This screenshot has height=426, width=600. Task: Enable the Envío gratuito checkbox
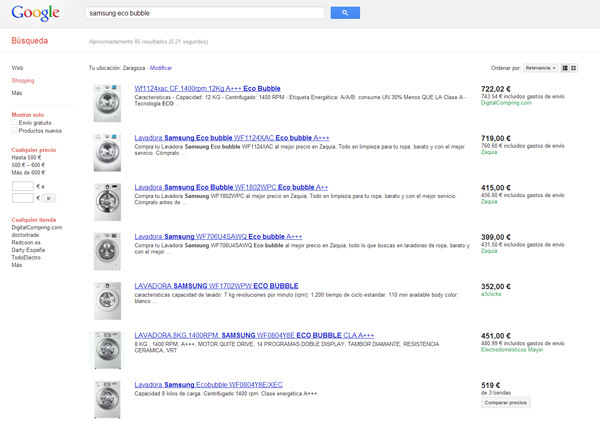tap(15, 122)
